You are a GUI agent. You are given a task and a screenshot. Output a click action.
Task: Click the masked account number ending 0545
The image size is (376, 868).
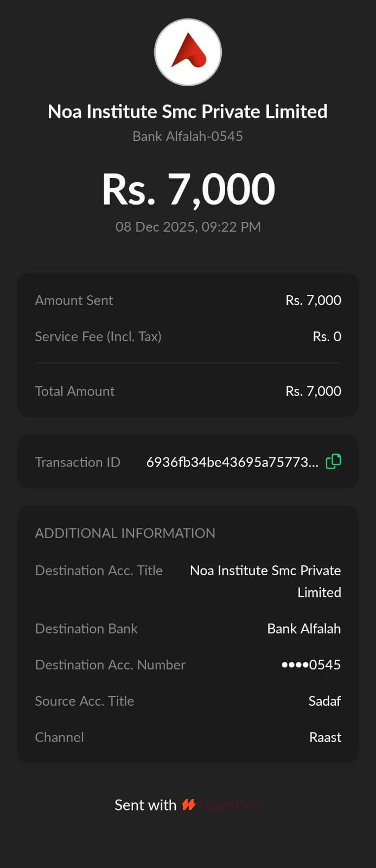click(x=311, y=665)
